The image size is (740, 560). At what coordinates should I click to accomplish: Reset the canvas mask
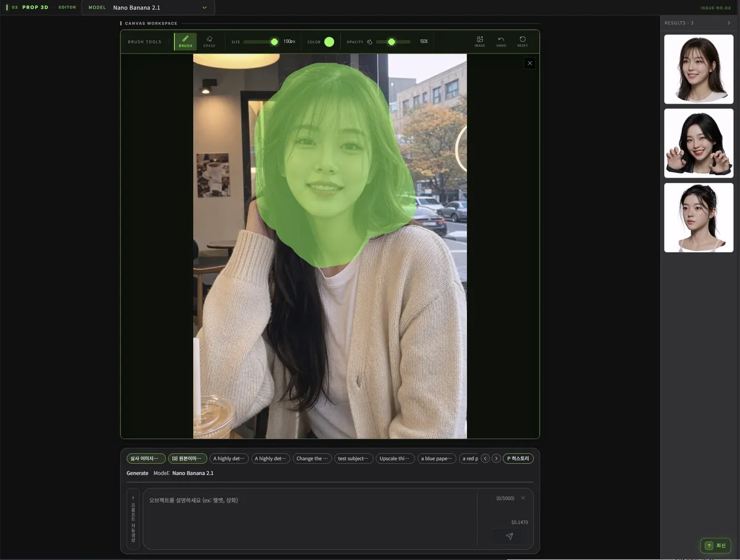tap(522, 41)
